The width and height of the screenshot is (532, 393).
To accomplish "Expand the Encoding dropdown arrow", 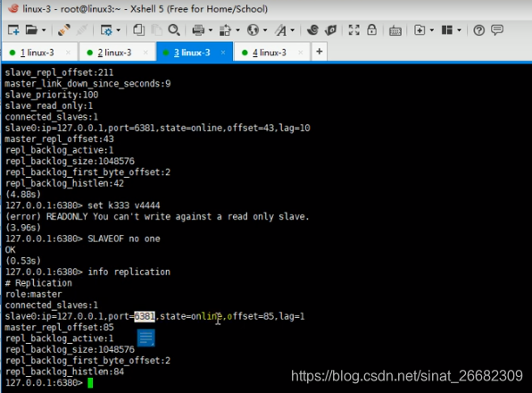I will [265, 30].
